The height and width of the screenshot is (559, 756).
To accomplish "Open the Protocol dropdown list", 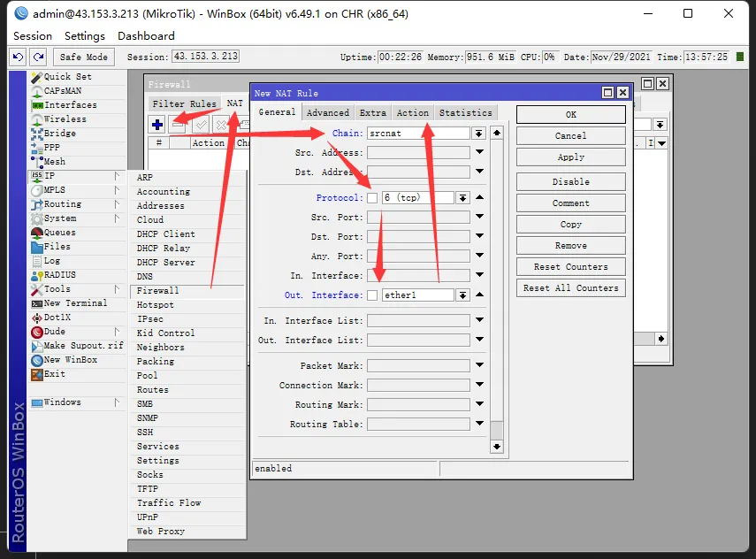I will click(x=462, y=198).
